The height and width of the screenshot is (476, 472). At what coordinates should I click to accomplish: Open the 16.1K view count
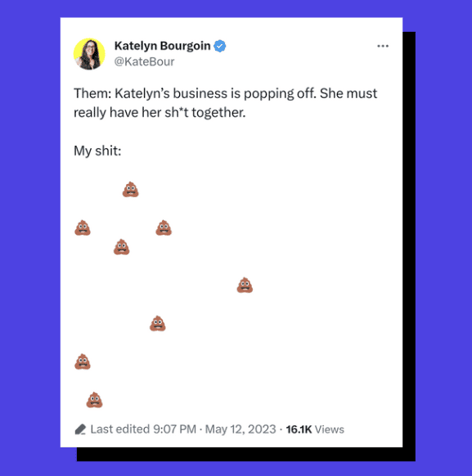point(299,429)
